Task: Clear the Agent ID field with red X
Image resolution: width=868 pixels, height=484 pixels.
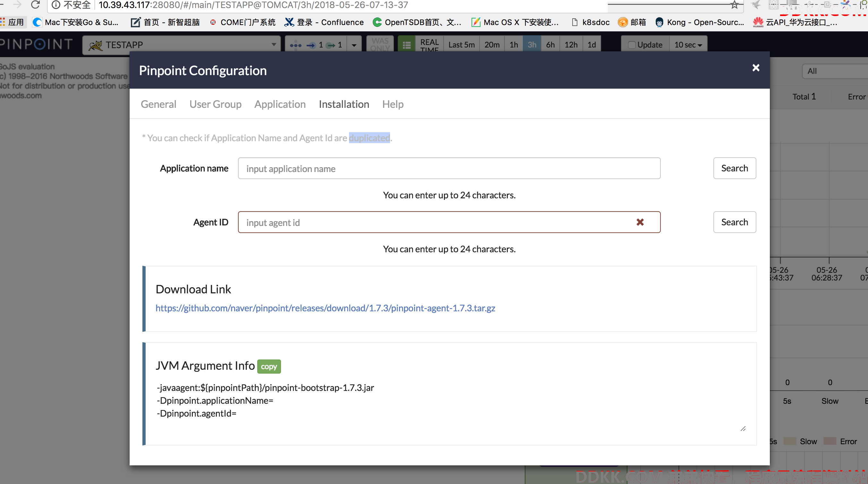Action: (x=640, y=222)
